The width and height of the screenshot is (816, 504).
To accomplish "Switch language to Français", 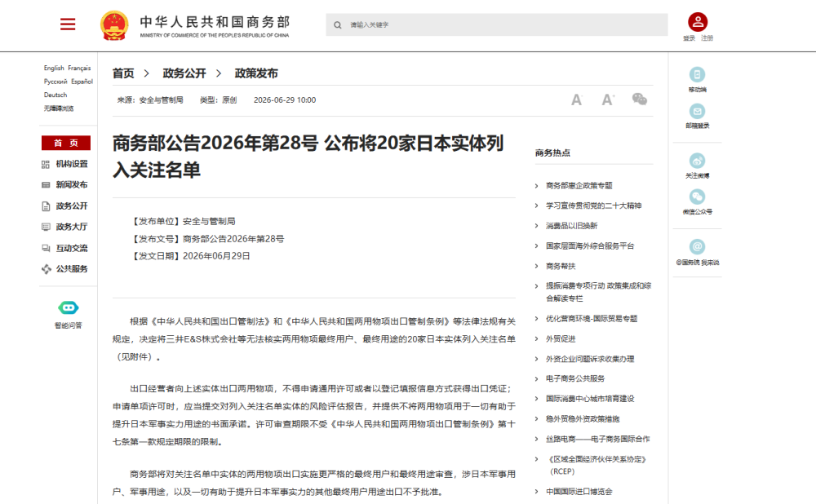I will (x=79, y=69).
